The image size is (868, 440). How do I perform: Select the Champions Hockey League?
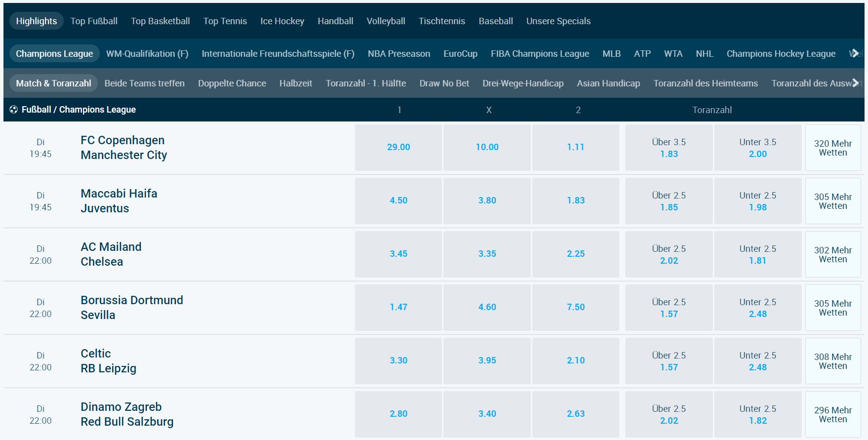click(780, 53)
